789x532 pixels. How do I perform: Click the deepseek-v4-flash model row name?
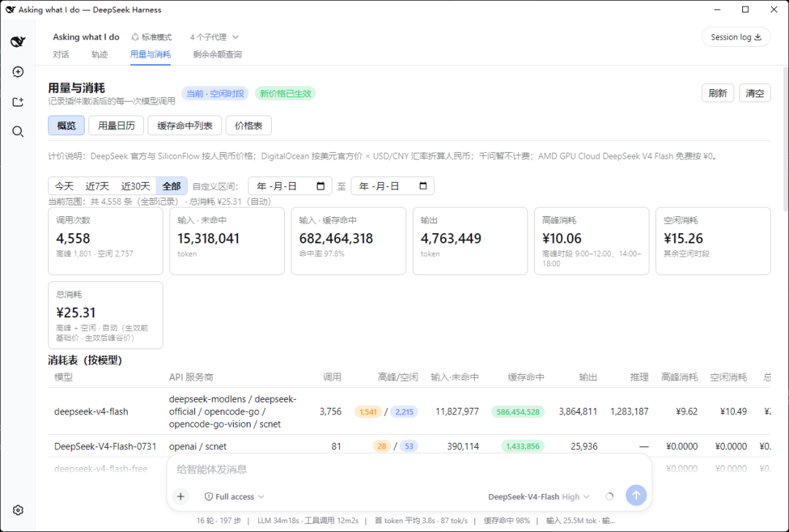91,411
